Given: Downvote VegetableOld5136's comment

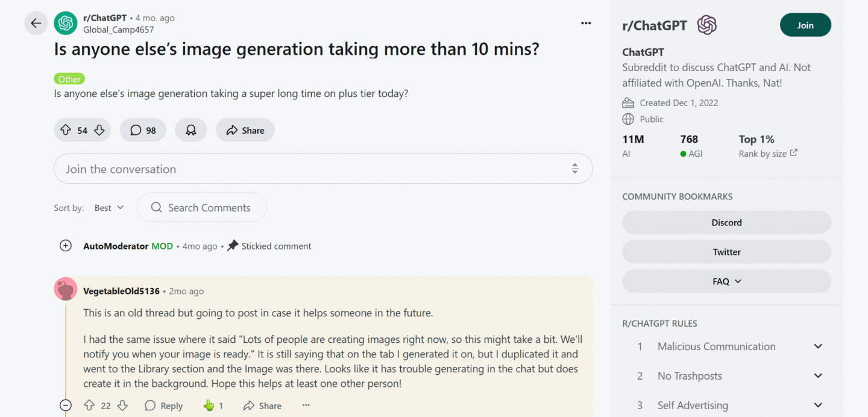Looking at the screenshot, I should (122, 406).
